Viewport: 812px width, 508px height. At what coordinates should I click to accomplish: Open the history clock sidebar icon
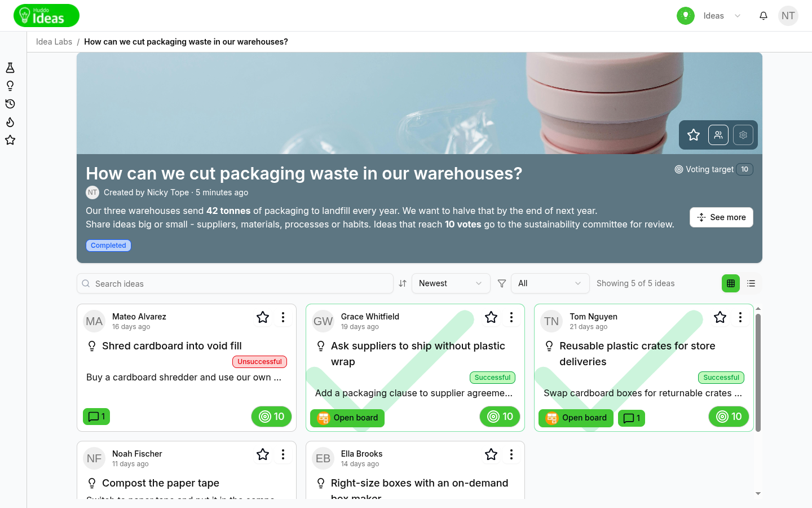(10, 104)
